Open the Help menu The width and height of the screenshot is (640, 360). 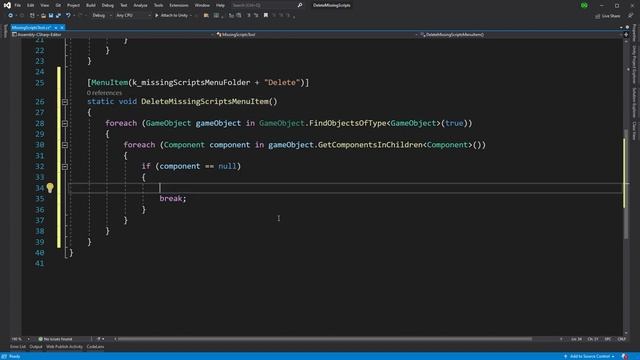(220, 5)
